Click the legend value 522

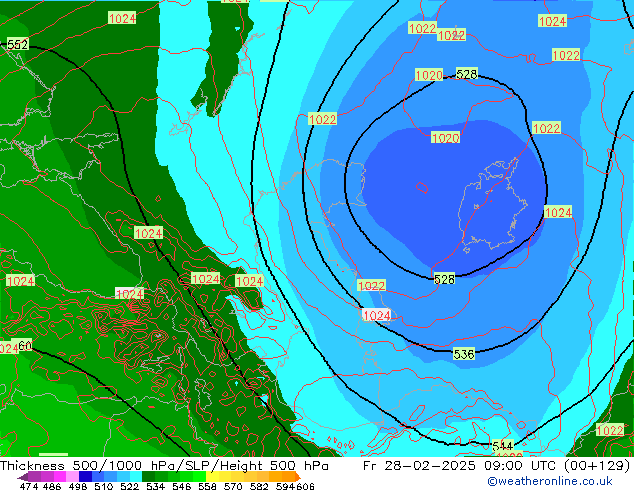coord(129,486)
